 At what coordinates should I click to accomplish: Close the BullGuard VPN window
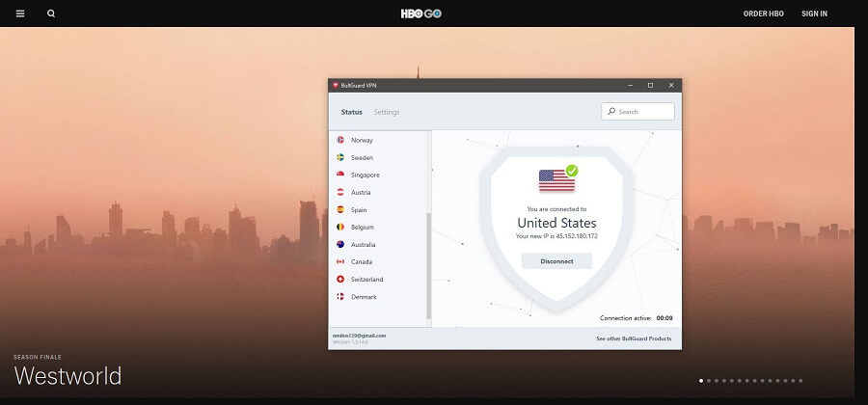coord(671,85)
